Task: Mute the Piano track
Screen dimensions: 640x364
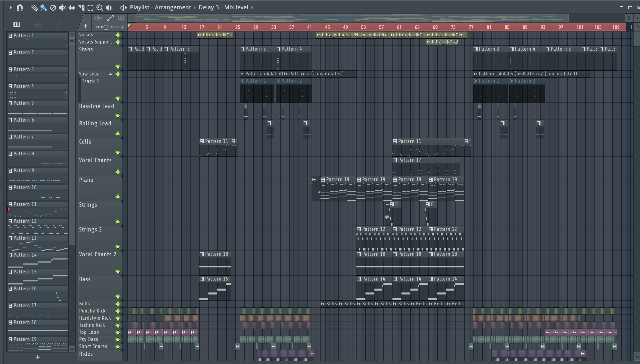Action: (x=118, y=197)
